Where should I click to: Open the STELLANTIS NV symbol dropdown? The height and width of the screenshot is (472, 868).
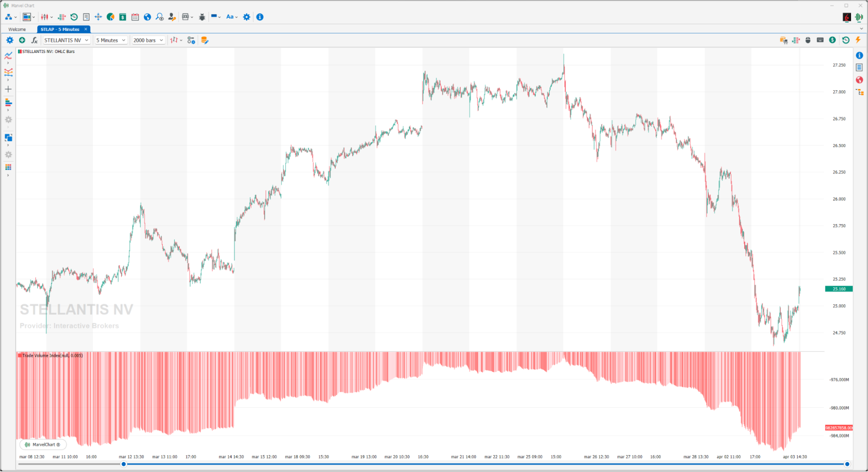[66, 40]
